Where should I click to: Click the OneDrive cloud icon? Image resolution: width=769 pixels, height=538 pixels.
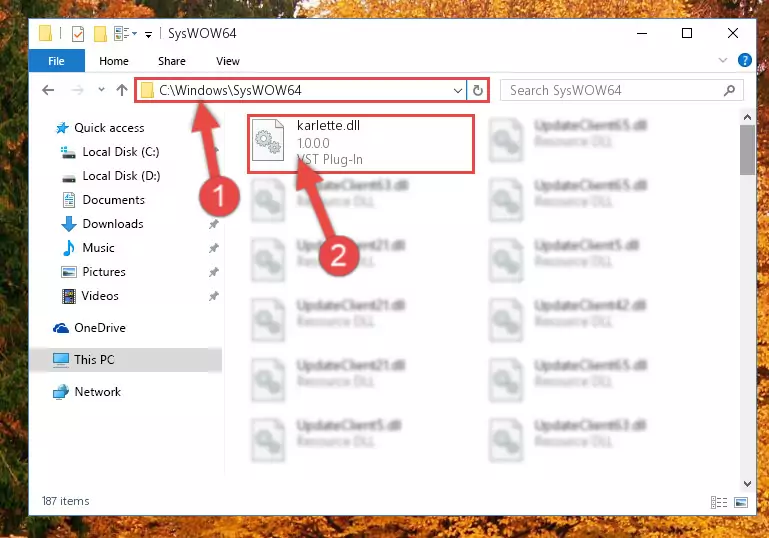[61, 328]
